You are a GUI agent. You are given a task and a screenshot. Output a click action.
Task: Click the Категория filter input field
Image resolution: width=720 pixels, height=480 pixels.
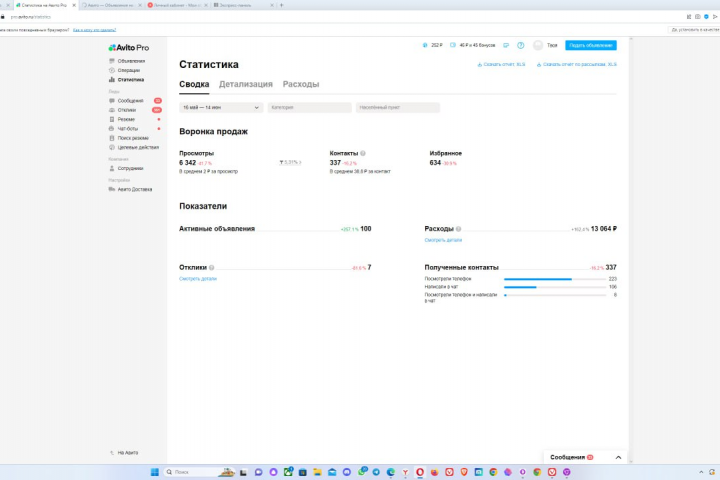tap(309, 107)
